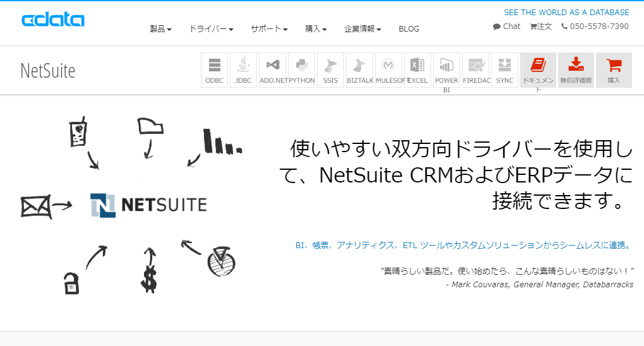
Task: Open the BizTalk adapter icon
Action: [x=360, y=70]
